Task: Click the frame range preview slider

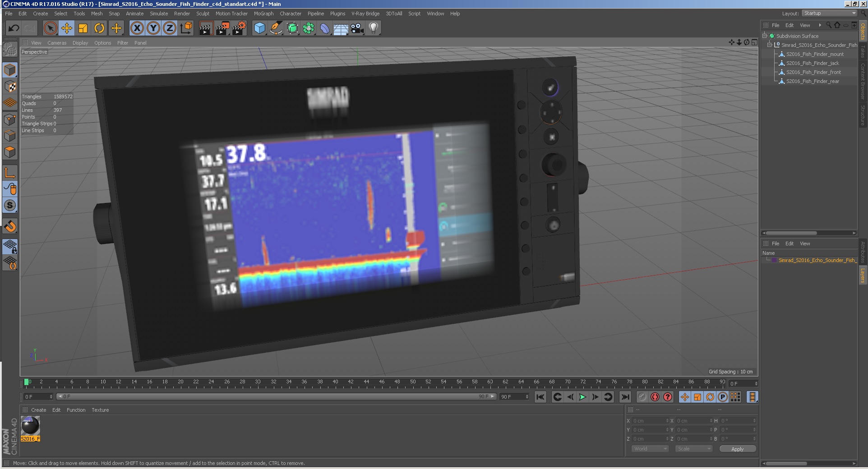Action: 277,396
